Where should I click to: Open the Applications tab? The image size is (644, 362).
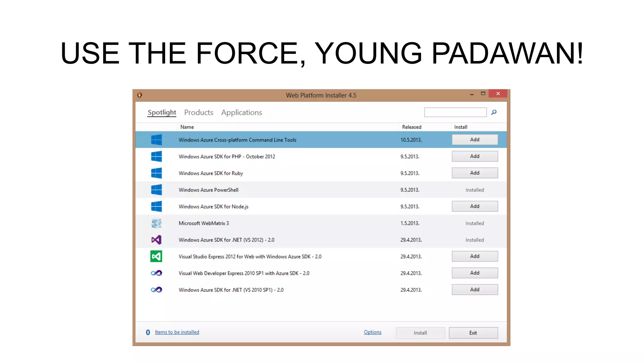click(241, 112)
